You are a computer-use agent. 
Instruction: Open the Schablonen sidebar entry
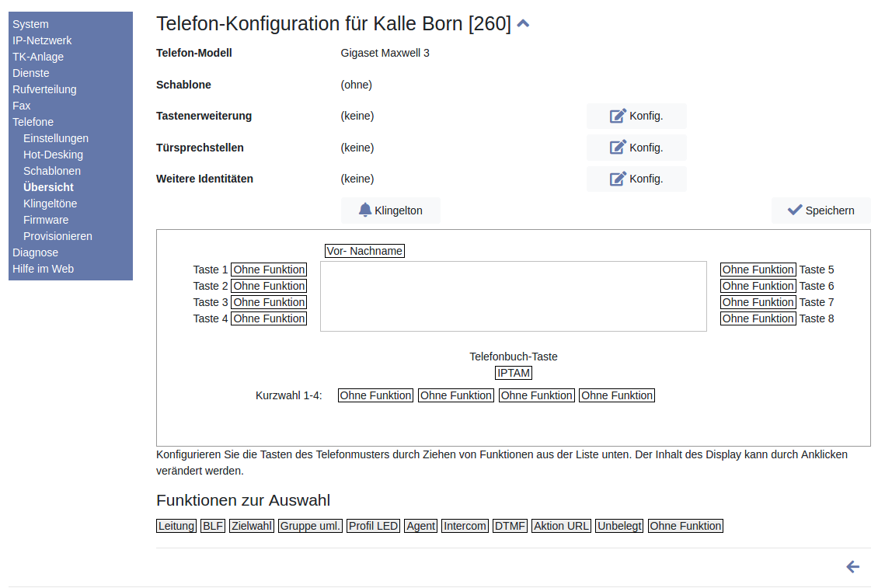[x=52, y=171]
